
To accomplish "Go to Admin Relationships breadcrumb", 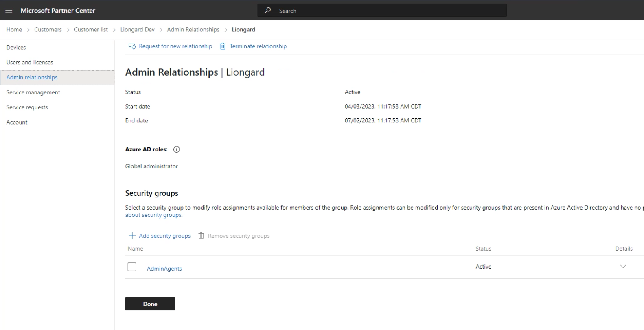I will coord(193,30).
